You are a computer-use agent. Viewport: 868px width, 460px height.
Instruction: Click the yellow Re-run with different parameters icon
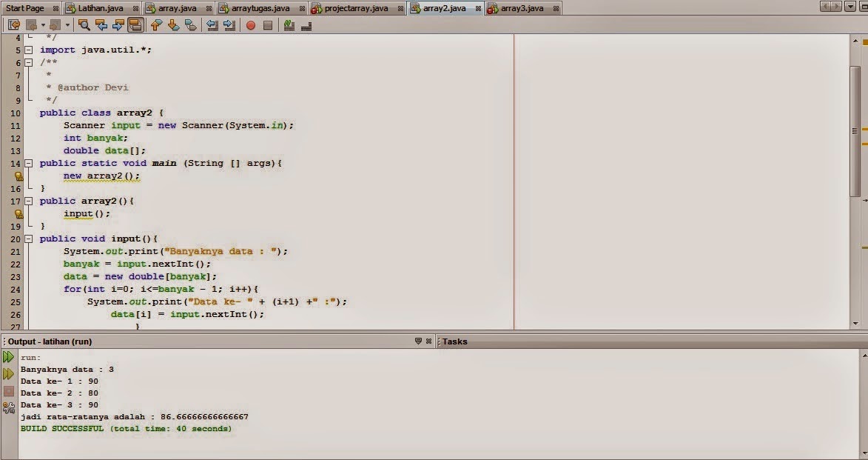click(x=8, y=374)
